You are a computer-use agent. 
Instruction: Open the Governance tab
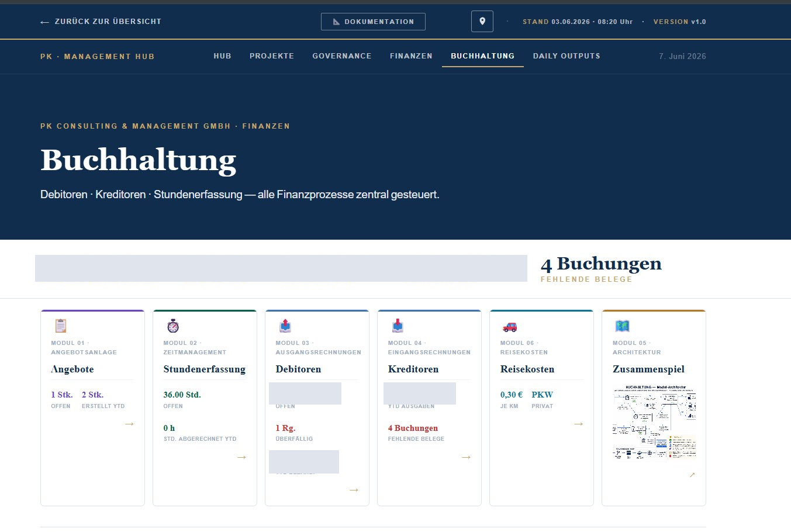(342, 56)
